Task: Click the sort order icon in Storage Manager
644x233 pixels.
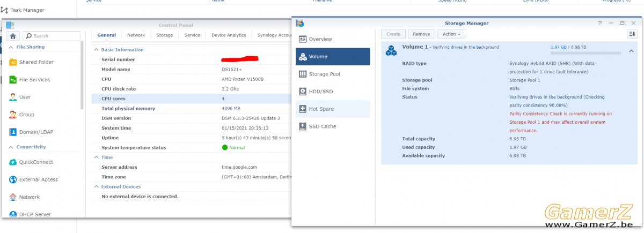Action: (632, 34)
